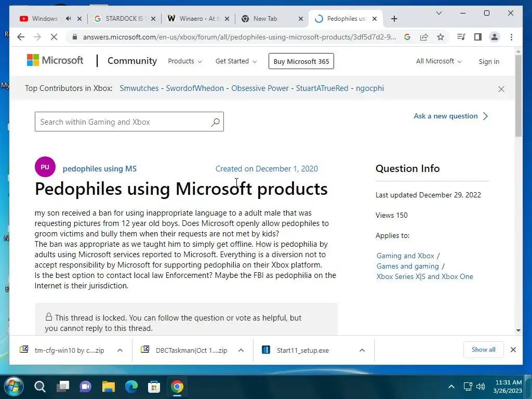The width and height of the screenshot is (532, 399).
Task: Open StuartATrueRed contributor profile
Action: [322, 88]
